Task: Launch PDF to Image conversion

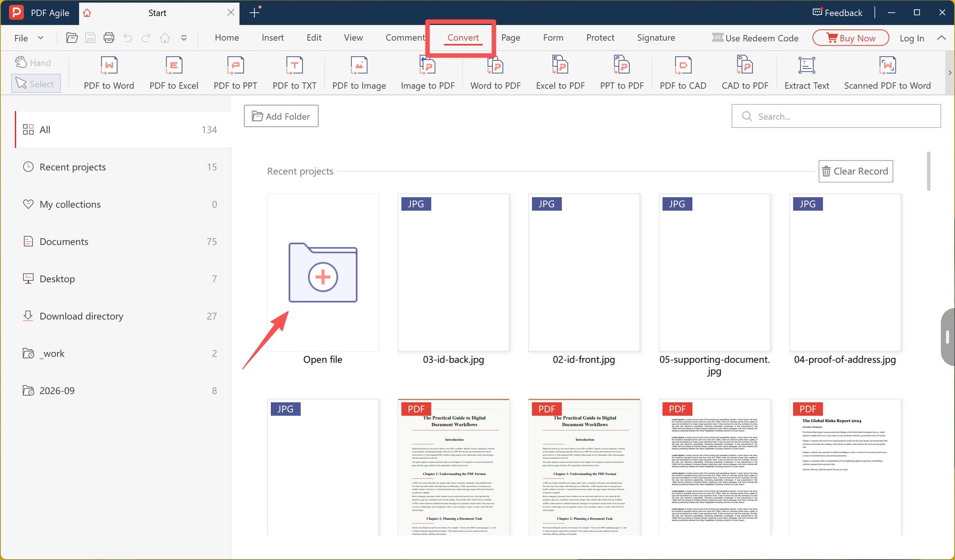Action: [x=359, y=73]
